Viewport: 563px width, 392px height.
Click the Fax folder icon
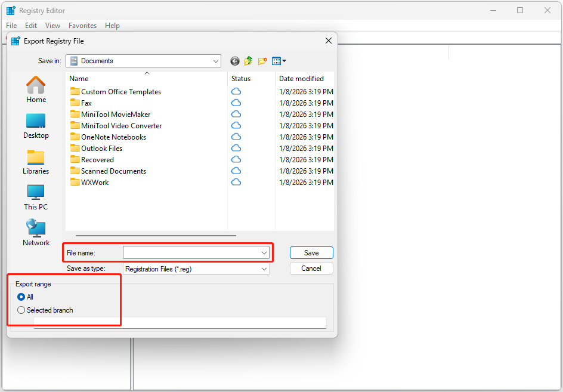tap(75, 103)
